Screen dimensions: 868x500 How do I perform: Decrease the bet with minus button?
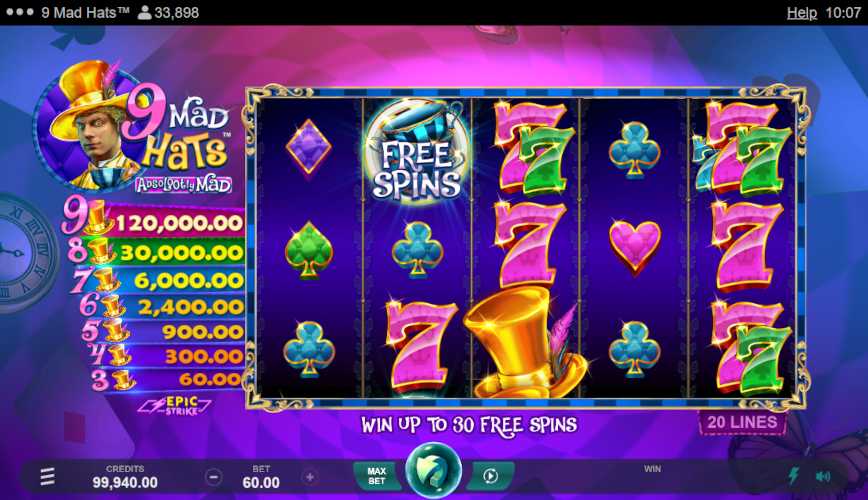(x=214, y=477)
